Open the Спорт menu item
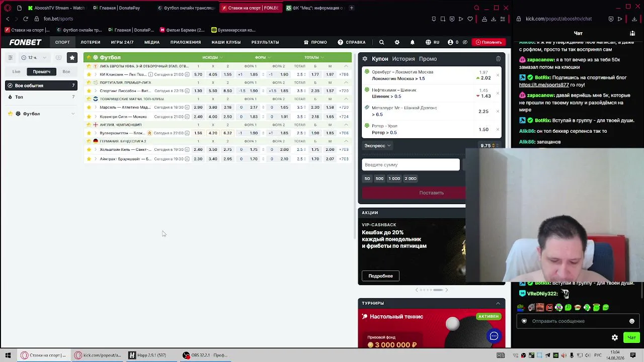Viewport: 644px width, 362px height. pos(62,42)
